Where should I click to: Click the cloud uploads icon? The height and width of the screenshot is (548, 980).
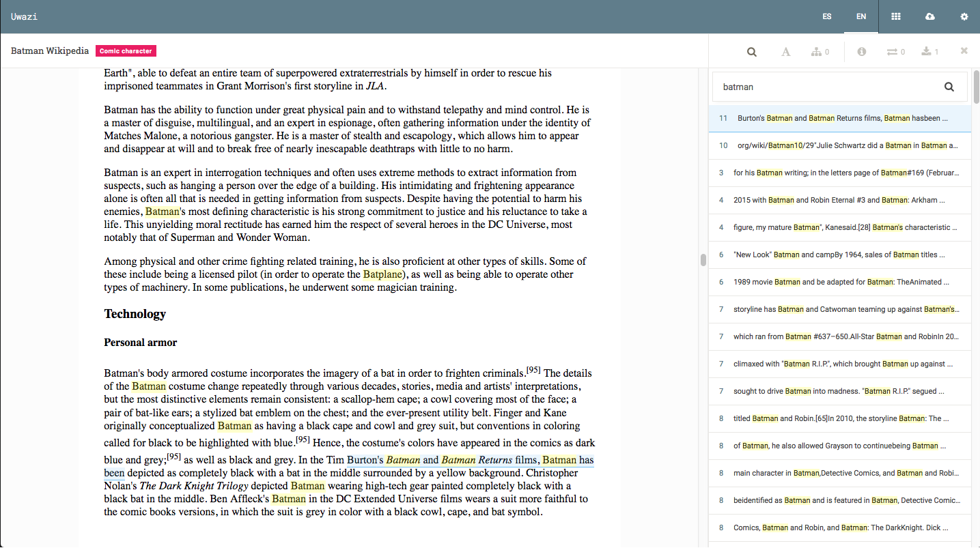(x=930, y=16)
